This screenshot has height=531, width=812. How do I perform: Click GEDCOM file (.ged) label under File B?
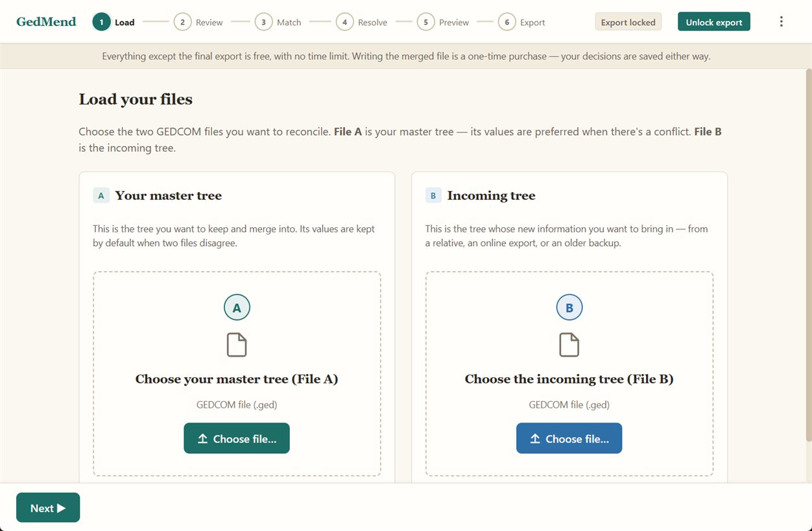click(x=569, y=404)
